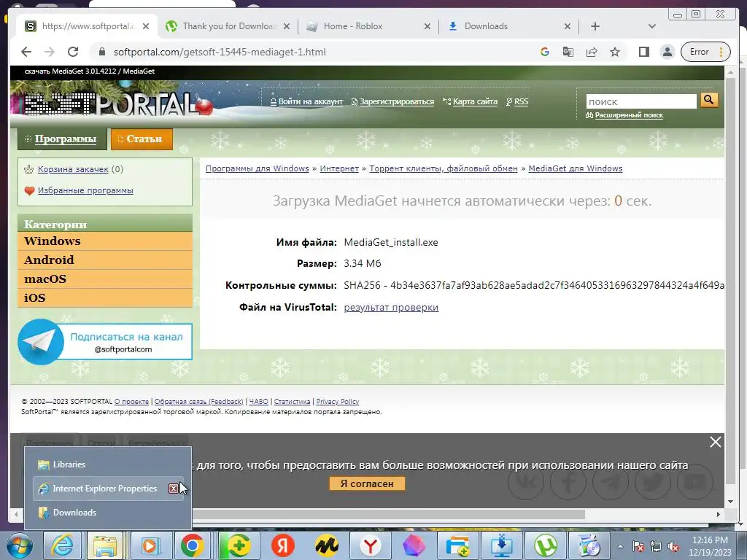Close the cookie notice banner
Screen dimensions: 747x560
coord(715,443)
